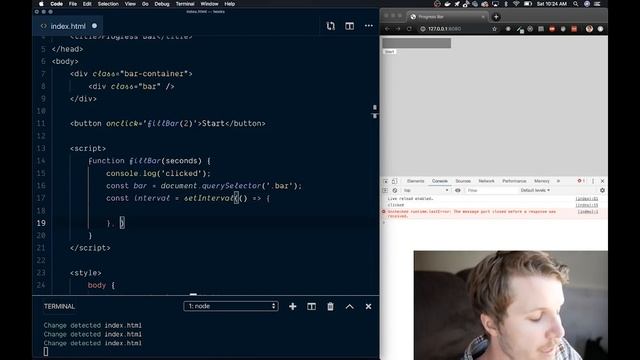
Task: Click the browser forward arrow
Action: pos(398,29)
